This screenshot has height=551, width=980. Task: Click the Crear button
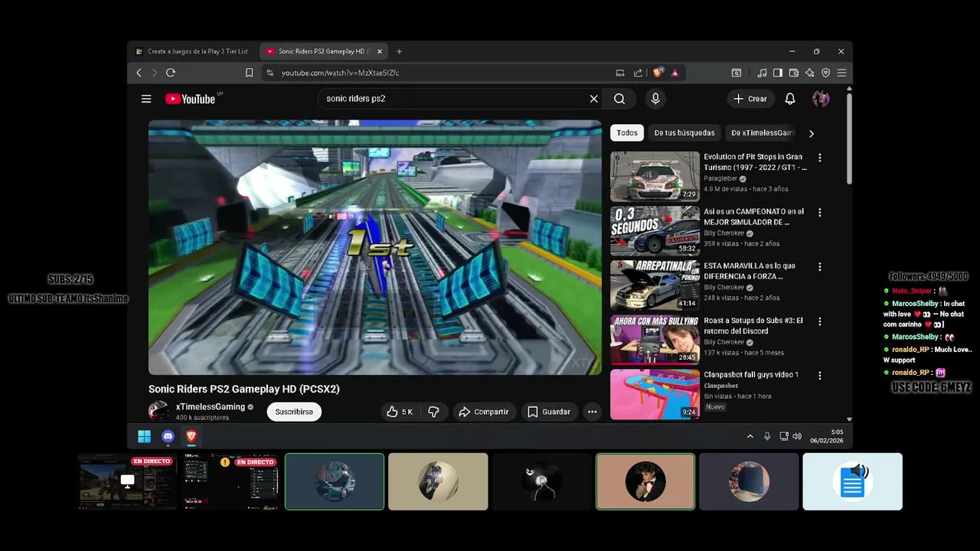[x=750, y=99]
